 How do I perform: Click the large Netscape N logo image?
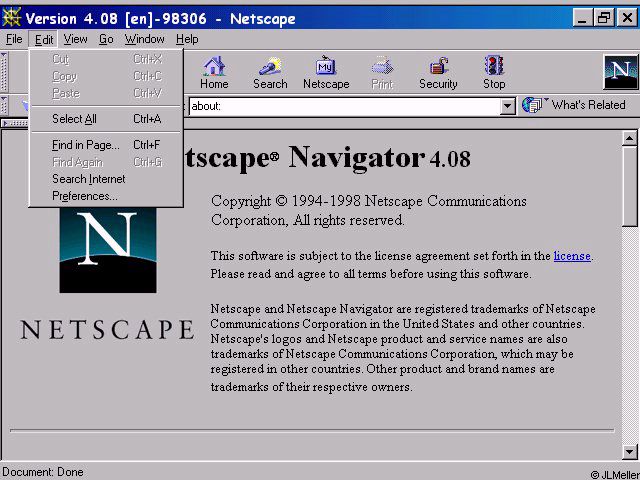tap(108, 249)
